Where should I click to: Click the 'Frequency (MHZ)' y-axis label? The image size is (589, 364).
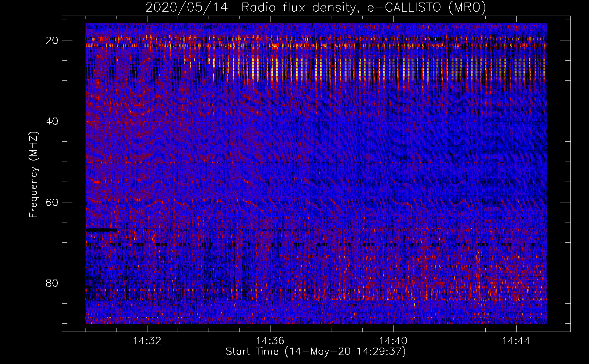click(x=33, y=174)
